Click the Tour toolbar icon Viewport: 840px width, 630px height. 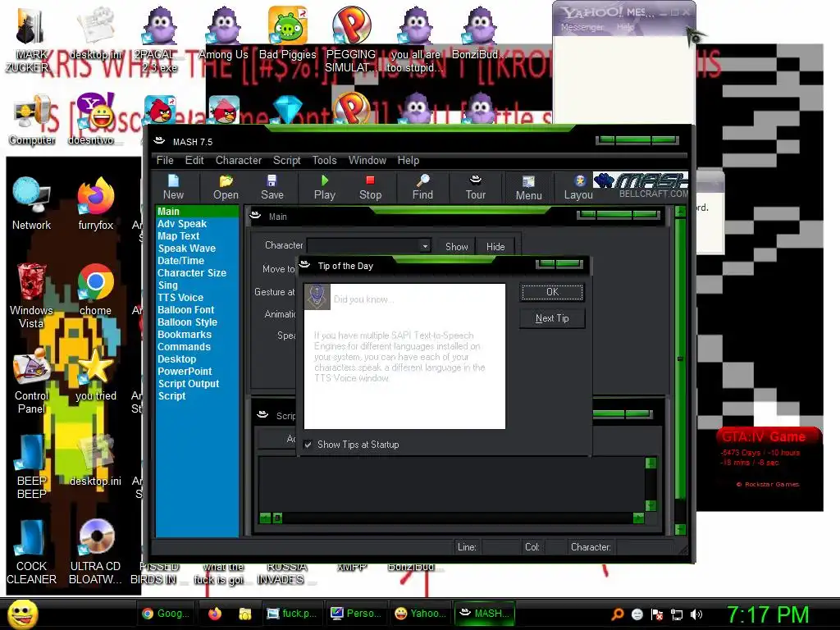(x=475, y=187)
